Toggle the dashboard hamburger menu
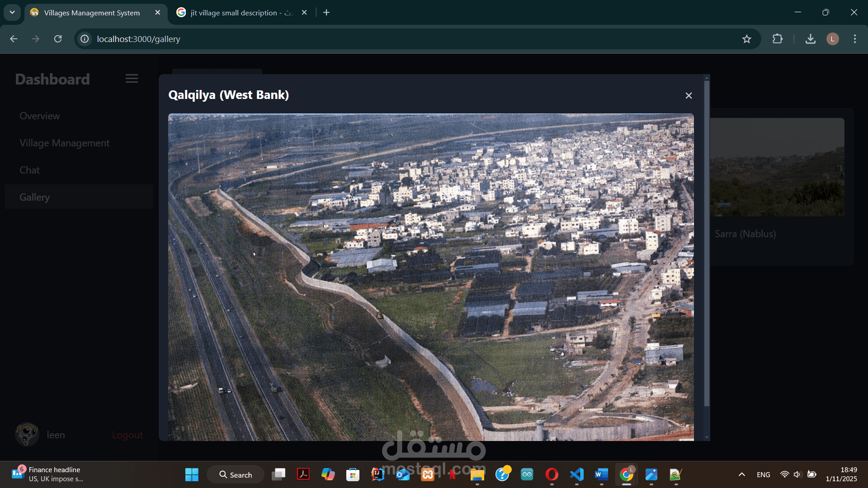 tap(132, 79)
